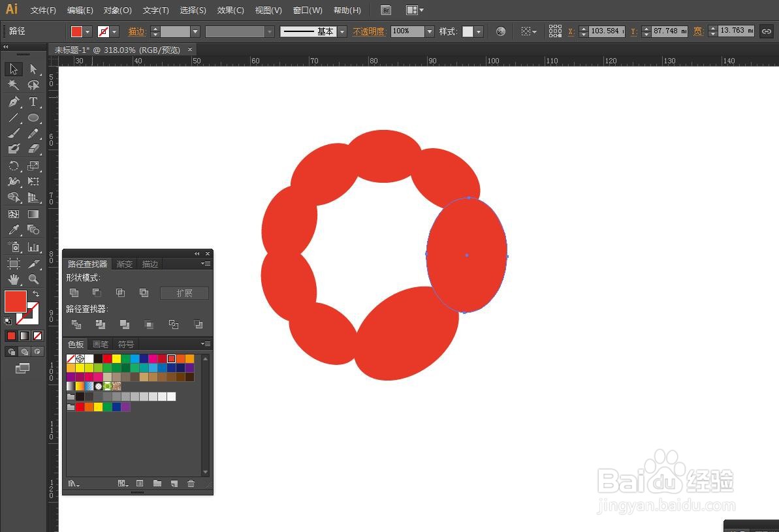Image resolution: width=779 pixels, height=532 pixels.
Task: Create new color group folder icon
Action: click(157, 483)
